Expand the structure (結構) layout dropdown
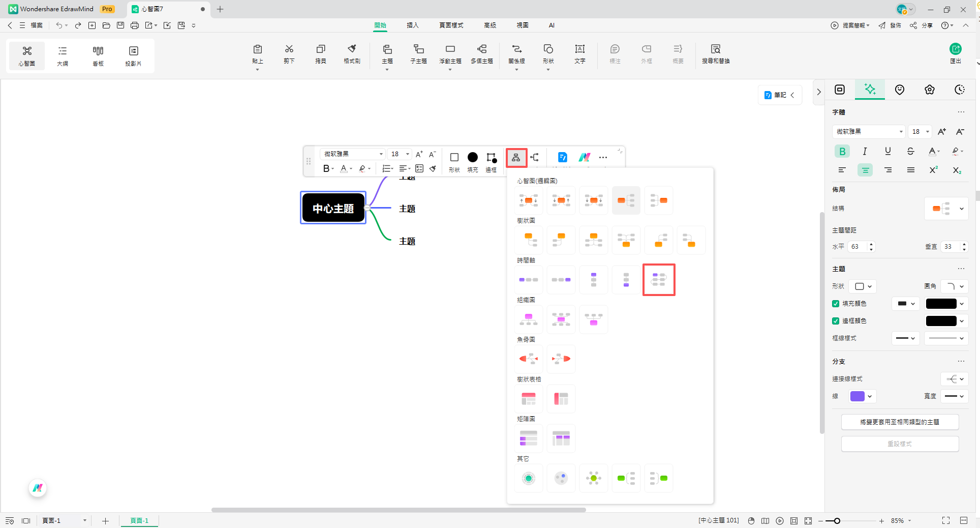 pyautogui.click(x=946, y=209)
